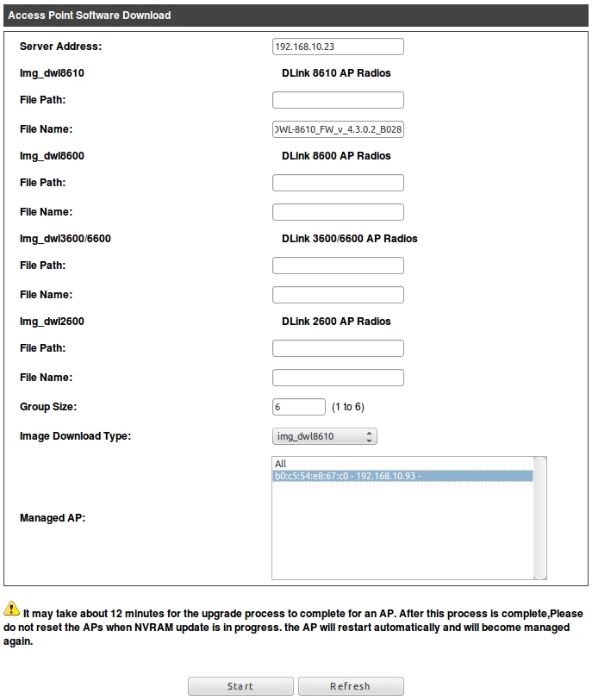The width and height of the screenshot is (592, 700).
Task: Click the File Path field under Img_dwl2600
Action: point(338,348)
